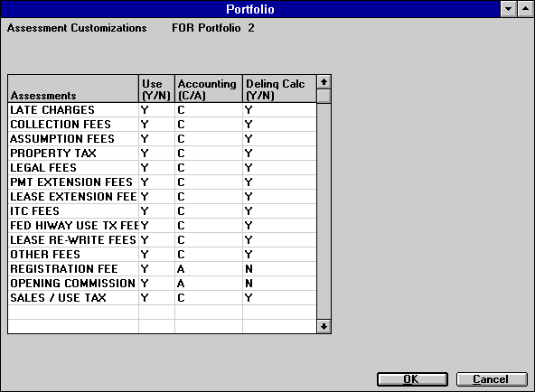Select the ITC FEES assessment name

[x=35, y=211]
